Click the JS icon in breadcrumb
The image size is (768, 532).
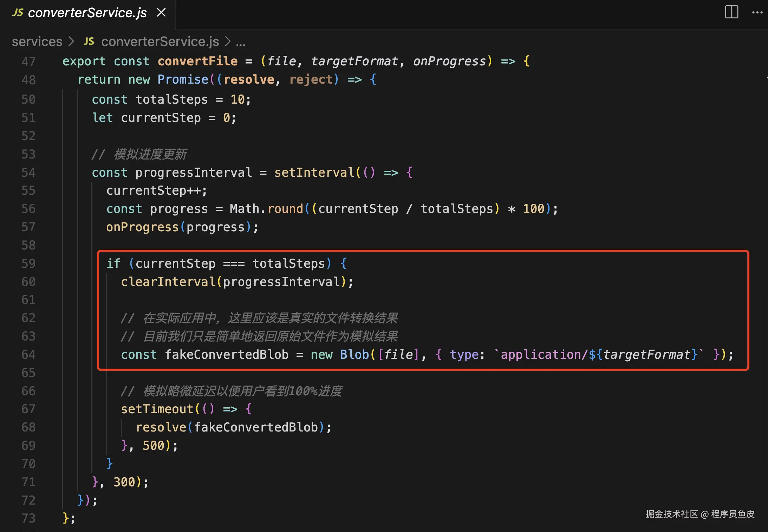tap(89, 41)
